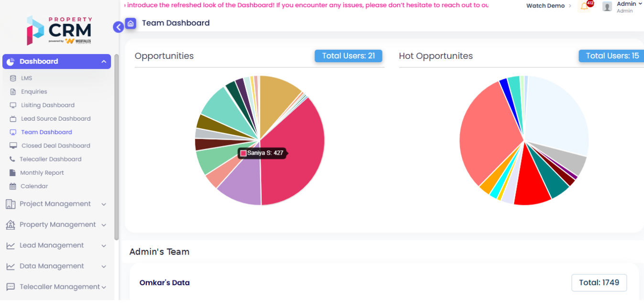
Task: Click the Telecaller Dashboard phone icon
Action: tap(13, 159)
